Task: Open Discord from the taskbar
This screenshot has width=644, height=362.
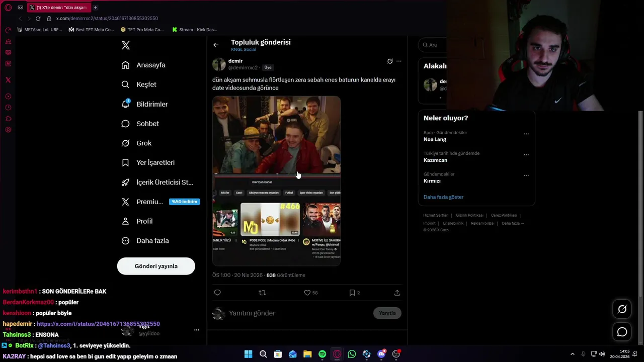Action: 381,354
